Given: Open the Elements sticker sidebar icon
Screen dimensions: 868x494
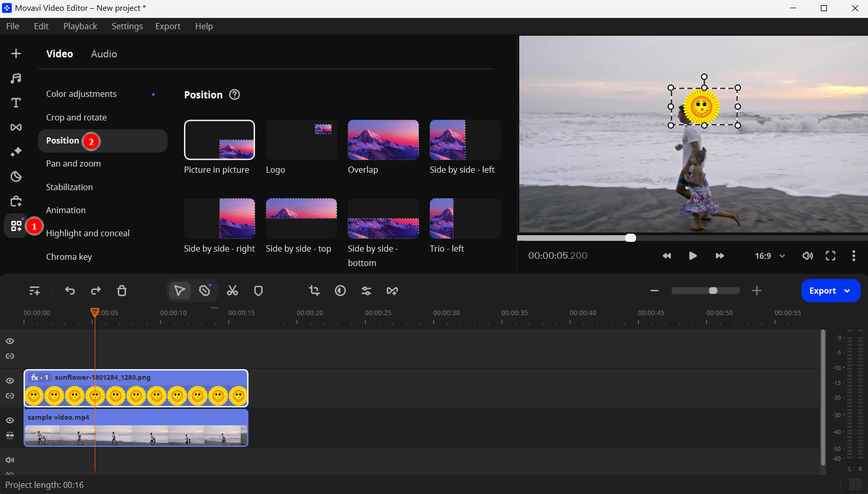Looking at the screenshot, I should click(x=16, y=176).
